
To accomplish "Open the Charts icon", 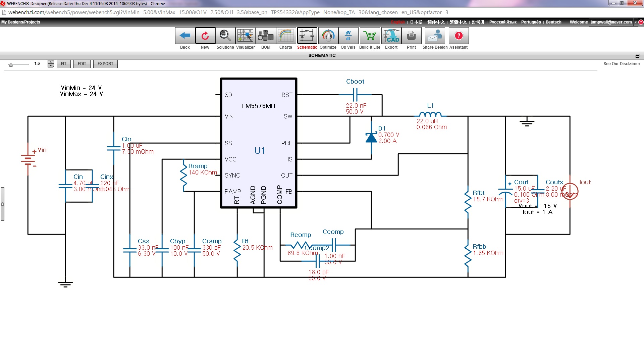I will tap(286, 36).
